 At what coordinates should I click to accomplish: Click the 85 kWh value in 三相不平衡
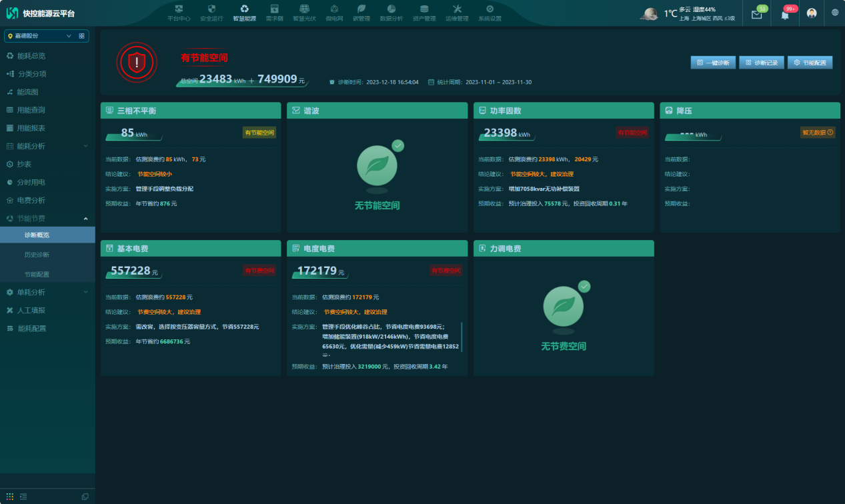(134, 133)
